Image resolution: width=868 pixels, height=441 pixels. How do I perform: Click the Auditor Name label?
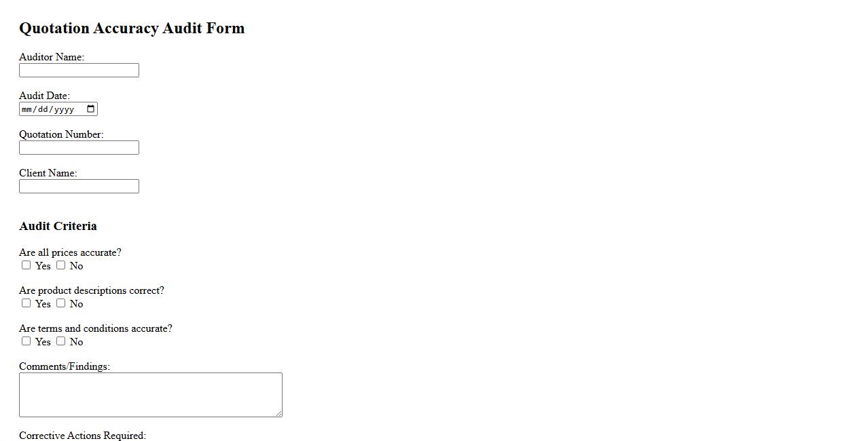[x=52, y=57]
